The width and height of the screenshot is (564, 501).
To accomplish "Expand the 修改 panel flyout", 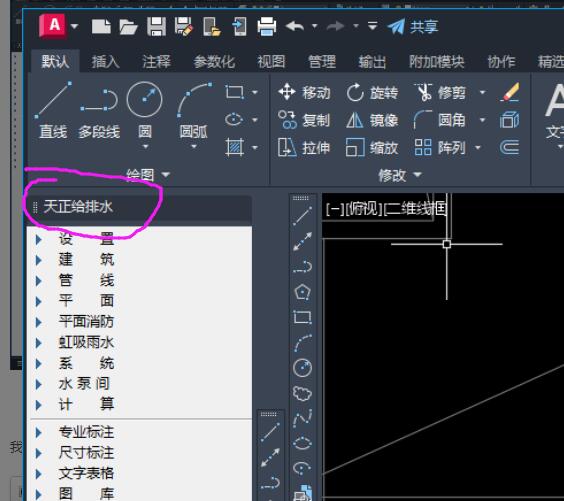I will (400, 175).
